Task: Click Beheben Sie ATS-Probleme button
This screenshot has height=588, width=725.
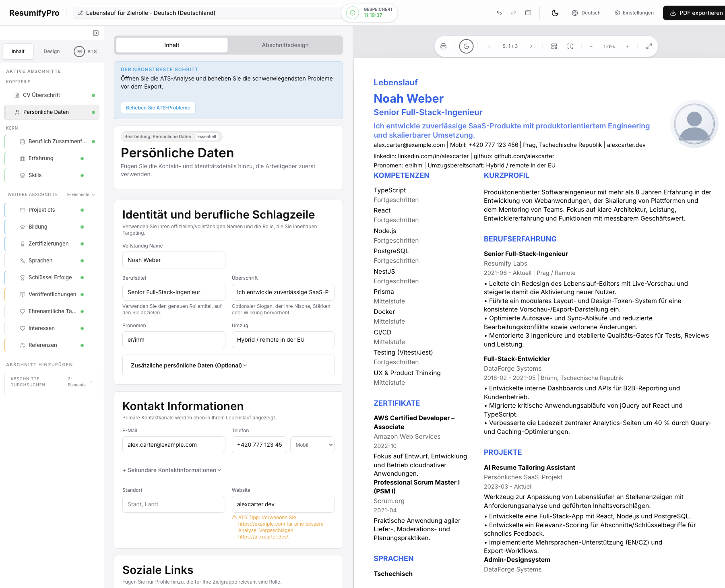Action: coord(158,108)
